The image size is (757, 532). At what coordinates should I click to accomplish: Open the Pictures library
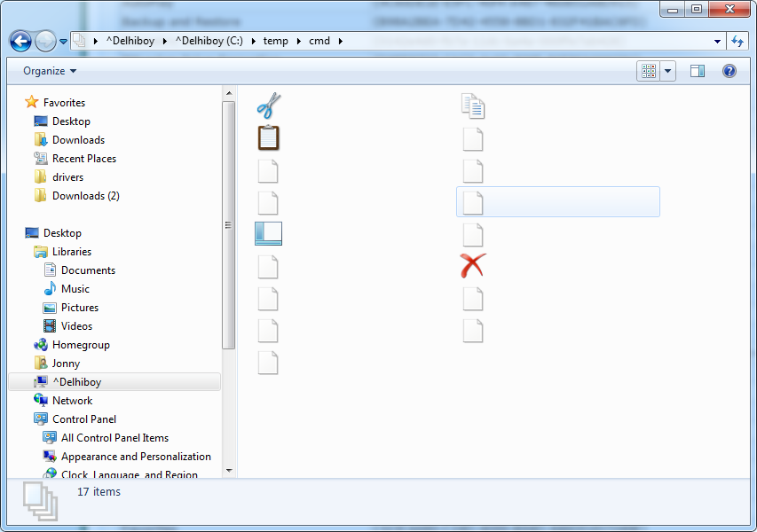80,308
